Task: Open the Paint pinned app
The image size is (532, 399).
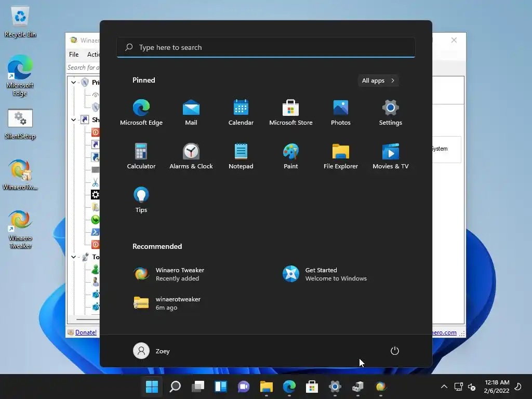Action: point(291,156)
